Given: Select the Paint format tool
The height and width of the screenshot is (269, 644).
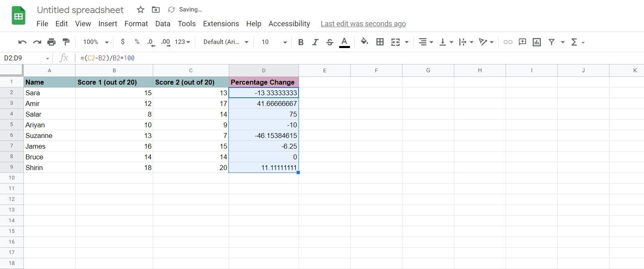Looking at the screenshot, I should pos(66,42).
